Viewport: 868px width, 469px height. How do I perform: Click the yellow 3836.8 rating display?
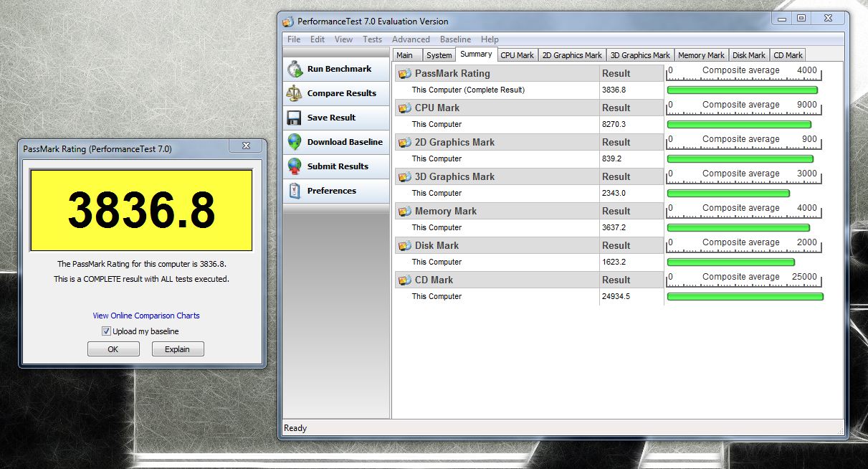[140, 210]
